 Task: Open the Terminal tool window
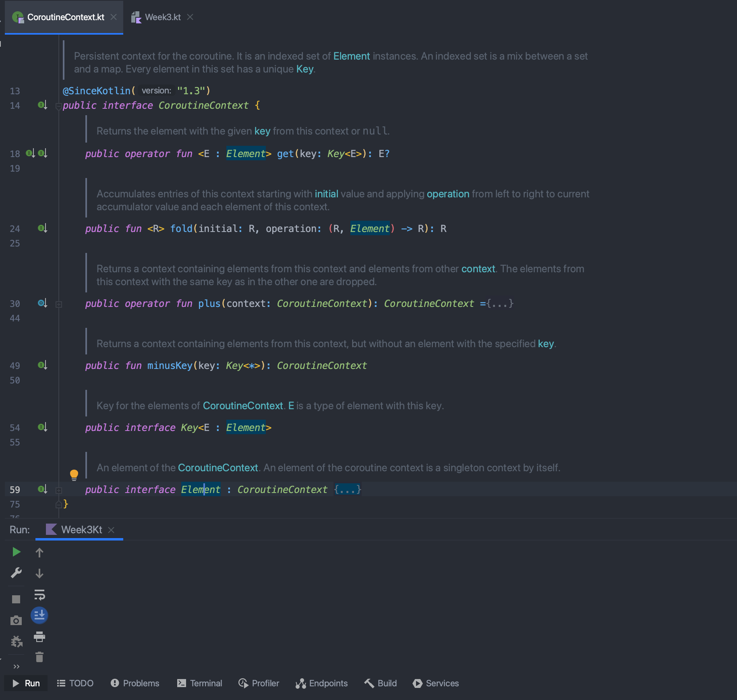[x=200, y=683]
